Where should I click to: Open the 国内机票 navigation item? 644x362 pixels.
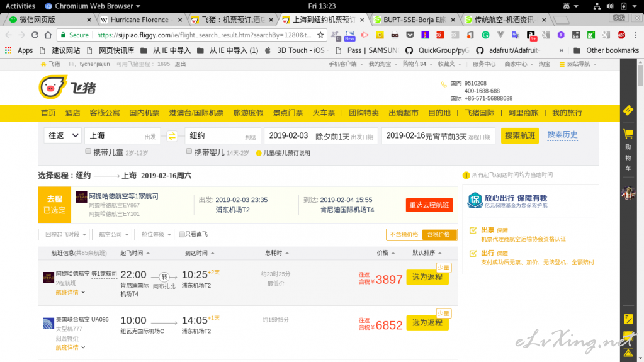point(144,113)
